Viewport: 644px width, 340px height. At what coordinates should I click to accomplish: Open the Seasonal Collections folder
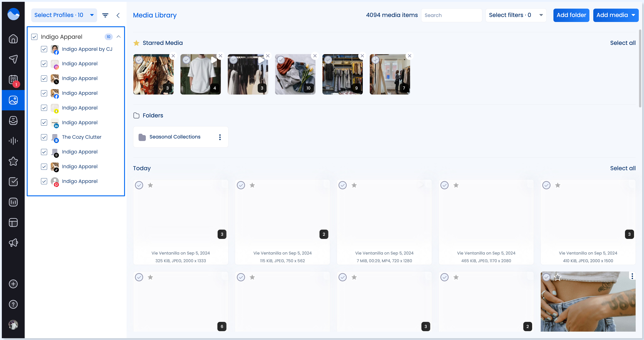[x=175, y=137]
